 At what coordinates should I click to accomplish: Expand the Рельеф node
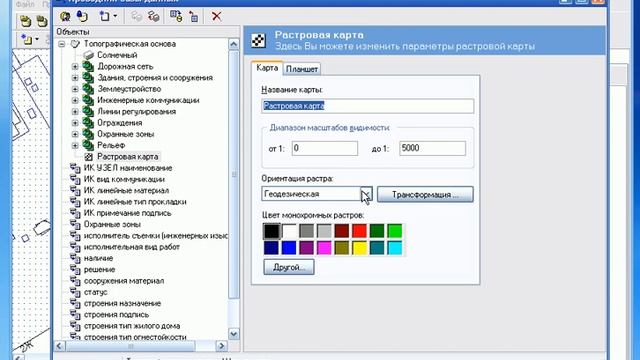pos(75,145)
